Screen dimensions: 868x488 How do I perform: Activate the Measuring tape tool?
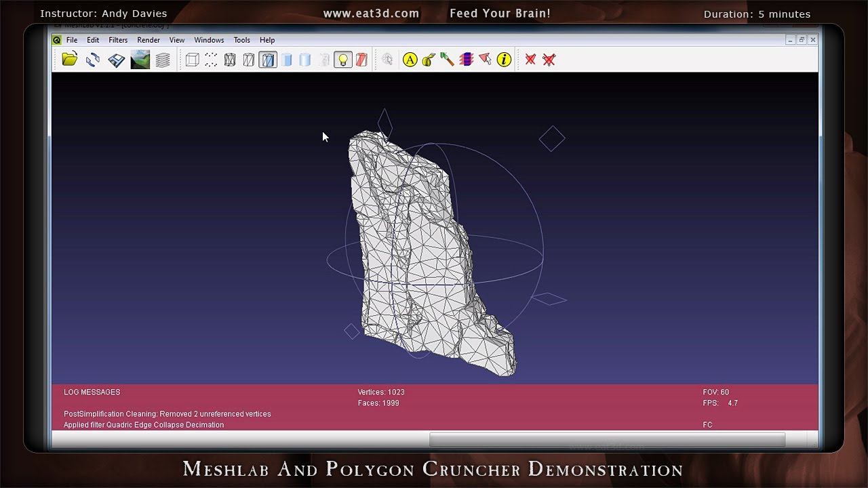click(x=429, y=60)
